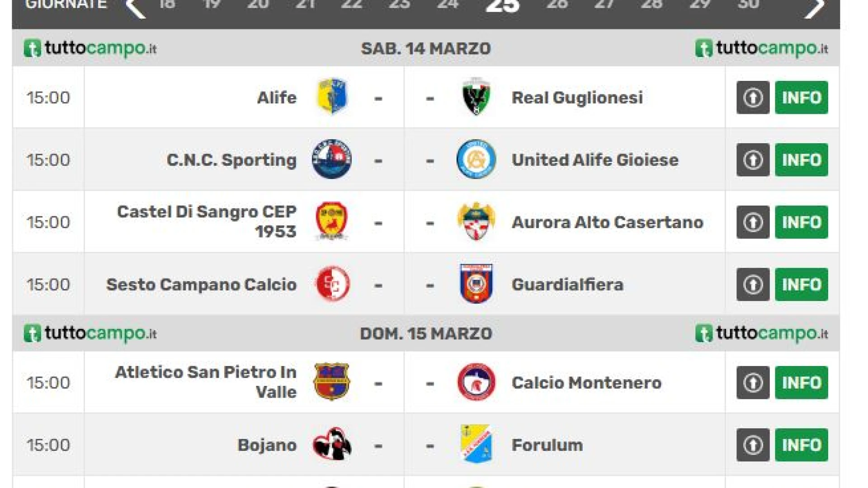Screen dimensions: 868x488
Task: Open INFO for Castel Di Sangro match
Action: click(x=801, y=222)
